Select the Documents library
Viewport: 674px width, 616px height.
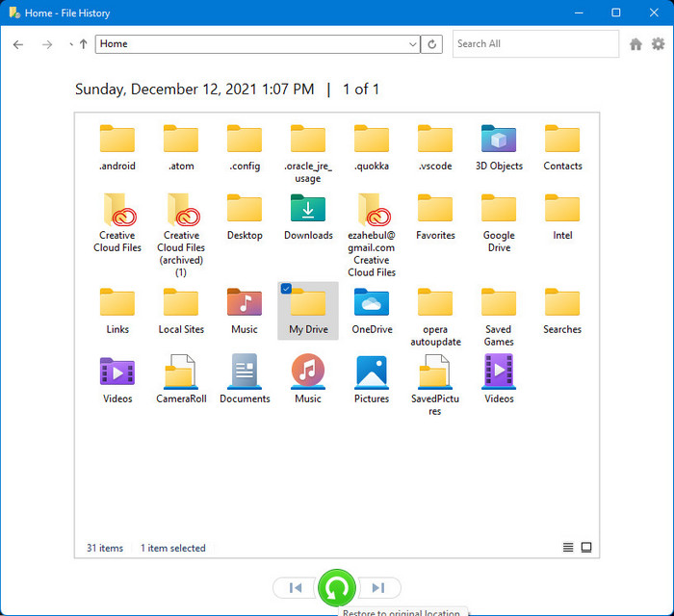(245, 379)
